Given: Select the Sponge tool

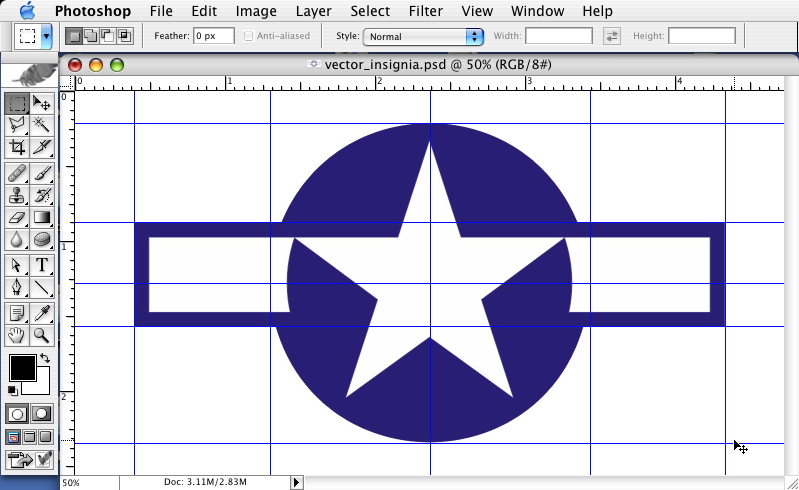Looking at the screenshot, I should point(42,239).
